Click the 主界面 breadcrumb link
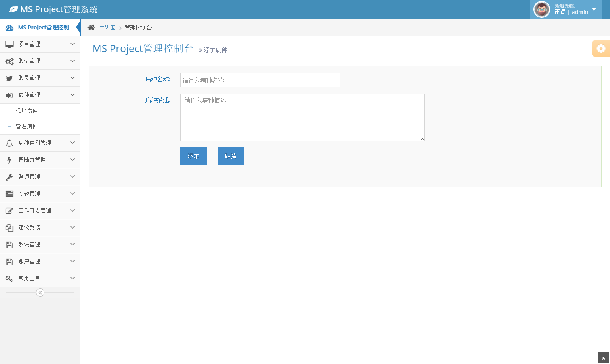The width and height of the screenshot is (610, 364). point(107,28)
